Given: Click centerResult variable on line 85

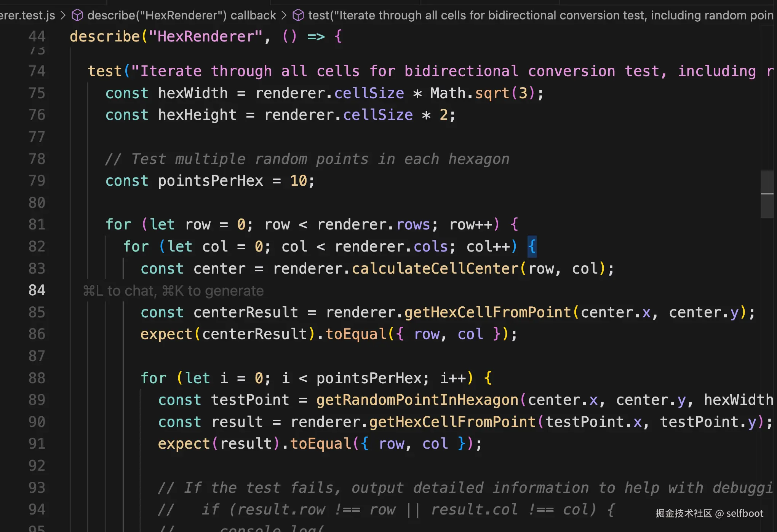Looking at the screenshot, I should (246, 312).
